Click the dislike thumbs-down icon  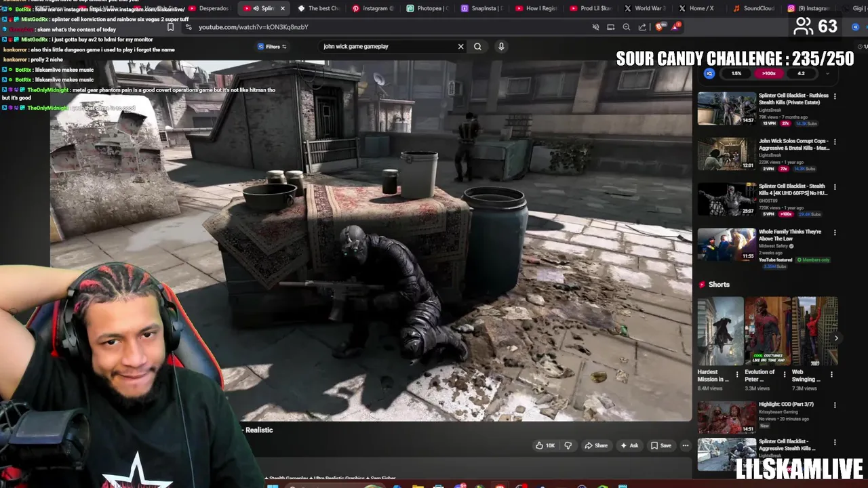568,445
